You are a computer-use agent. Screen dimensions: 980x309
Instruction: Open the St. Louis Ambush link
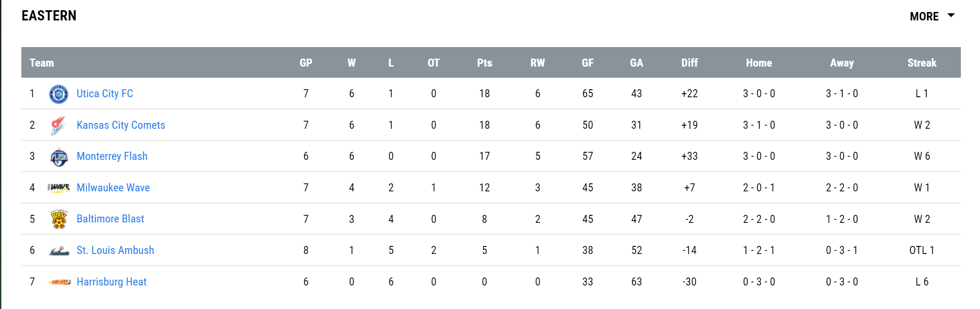point(116,250)
